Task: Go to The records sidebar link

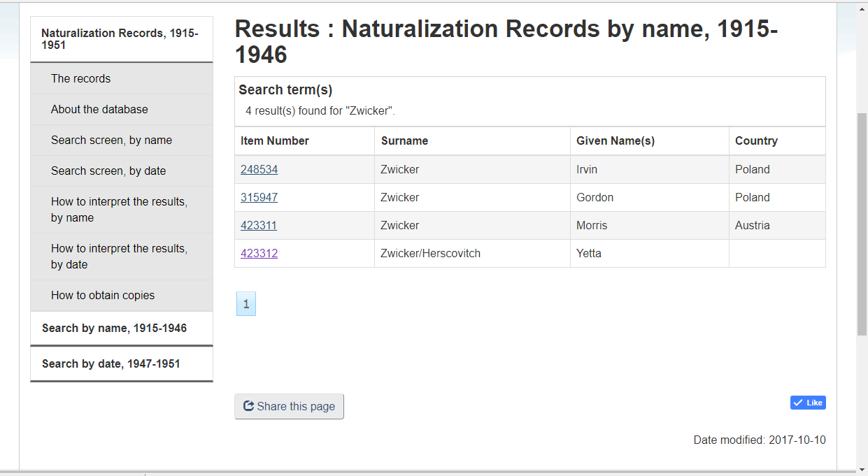Action: (80, 78)
